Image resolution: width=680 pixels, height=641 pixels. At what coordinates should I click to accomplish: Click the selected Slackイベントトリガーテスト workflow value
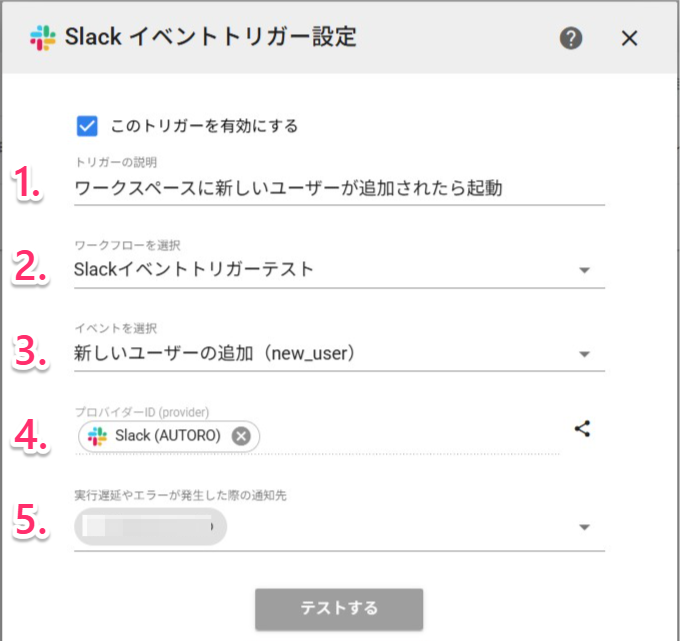click(195, 269)
